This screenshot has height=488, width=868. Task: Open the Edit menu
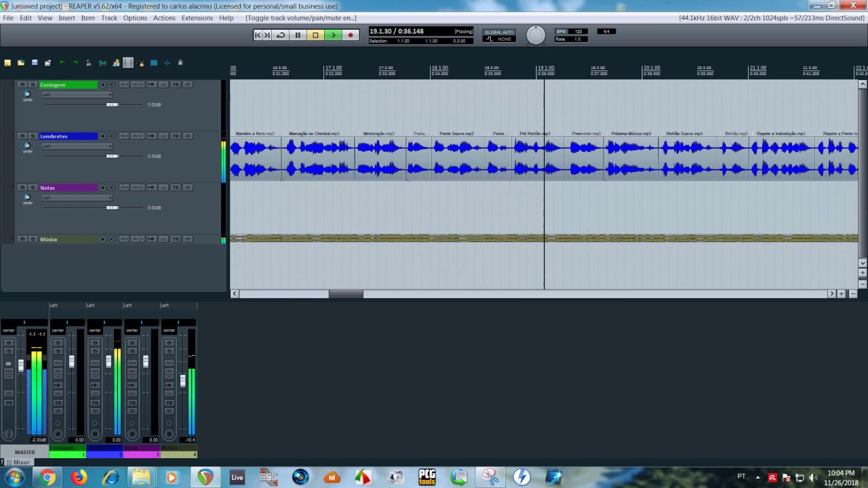point(26,18)
